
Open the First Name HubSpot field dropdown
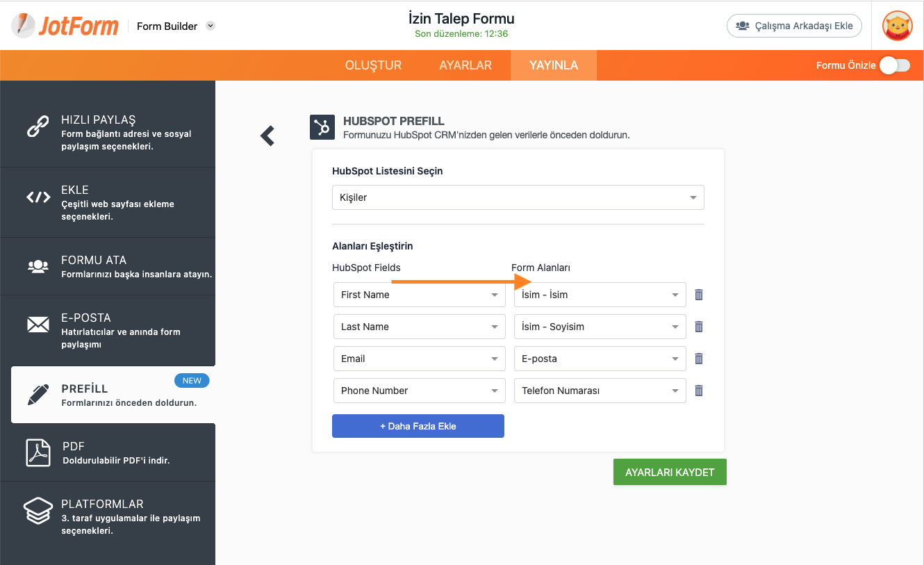[419, 295]
